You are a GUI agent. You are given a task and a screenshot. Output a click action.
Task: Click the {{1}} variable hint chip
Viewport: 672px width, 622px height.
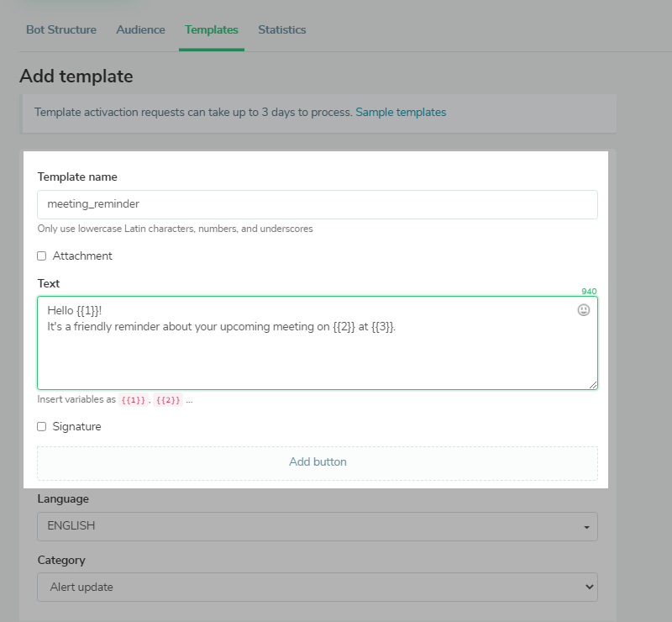[134, 400]
